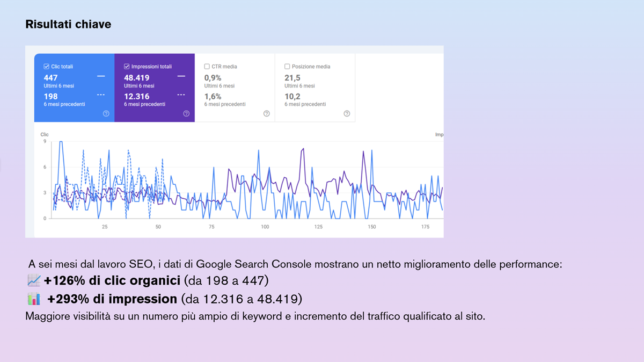Open help icon in CTR media card

(x=266, y=113)
